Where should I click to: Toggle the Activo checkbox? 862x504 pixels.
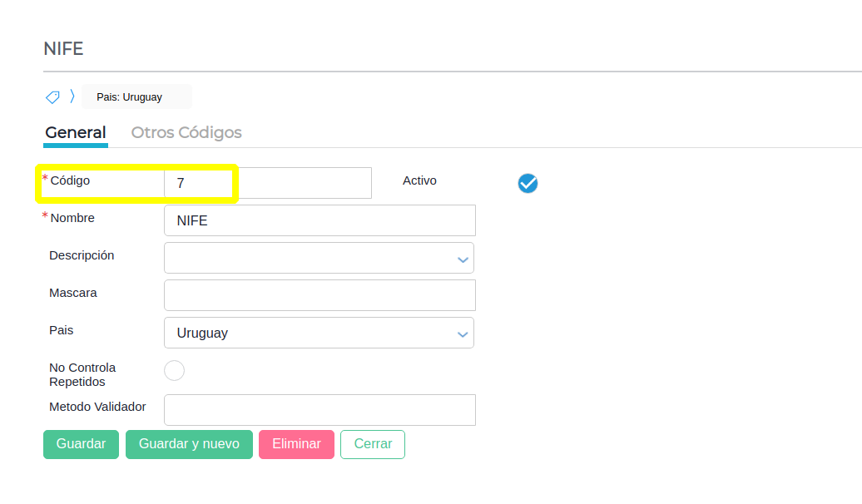coord(528,183)
